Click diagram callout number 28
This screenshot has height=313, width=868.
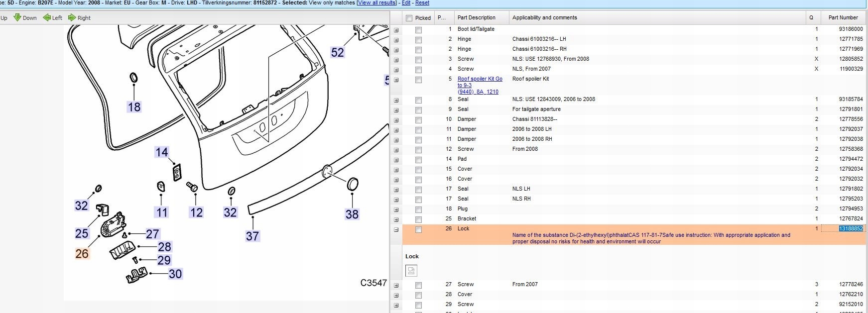click(164, 247)
